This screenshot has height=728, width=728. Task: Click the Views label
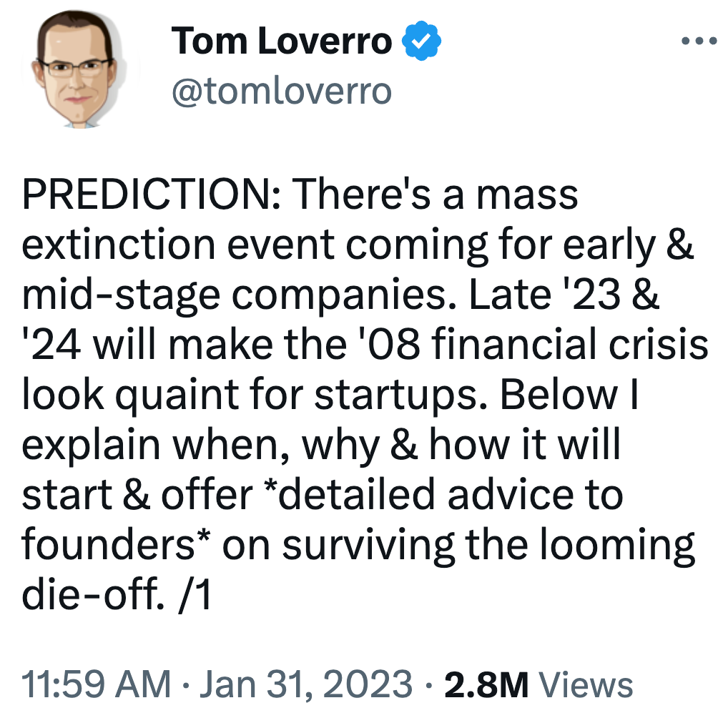(x=586, y=684)
